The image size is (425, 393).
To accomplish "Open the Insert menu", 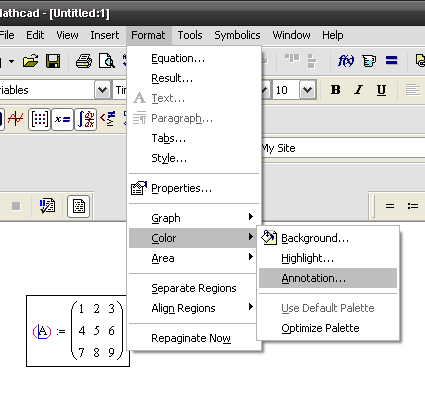I will (x=105, y=35).
